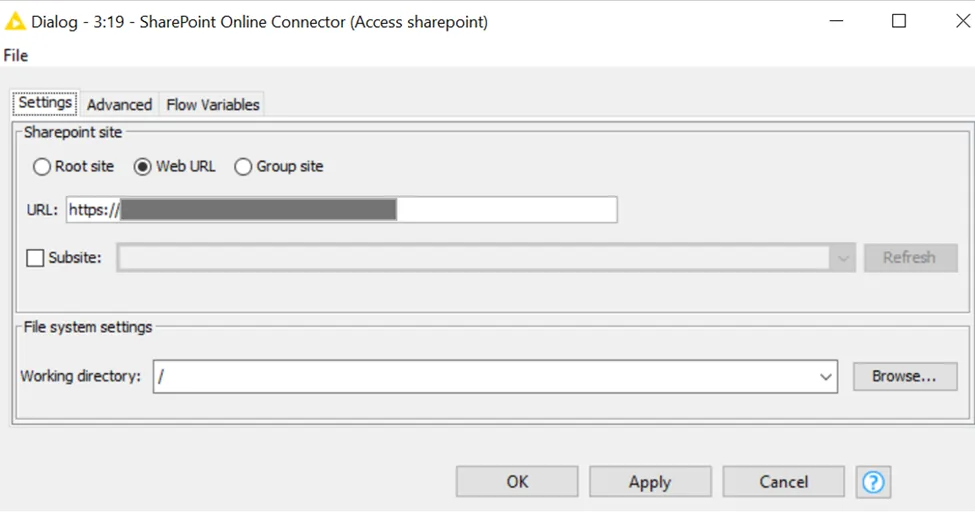Click the Cancel button
Viewport: 975px width, 513px height.
pyautogui.click(x=783, y=482)
